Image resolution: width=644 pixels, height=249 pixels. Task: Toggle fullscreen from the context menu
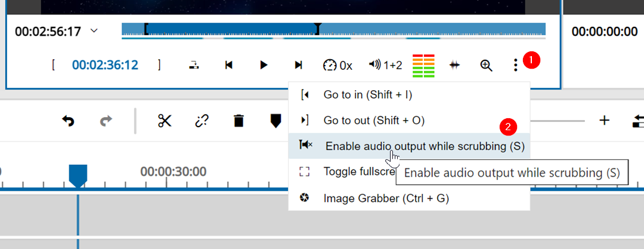[358, 172]
